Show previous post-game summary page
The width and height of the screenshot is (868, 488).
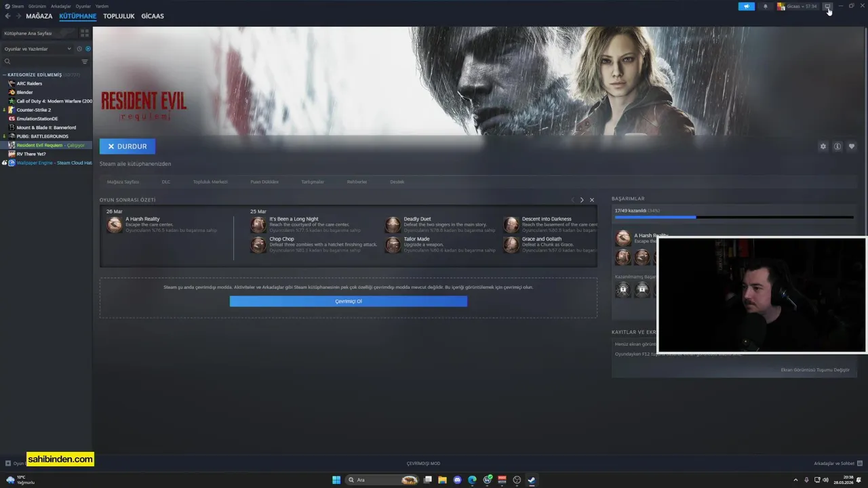coord(572,200)
